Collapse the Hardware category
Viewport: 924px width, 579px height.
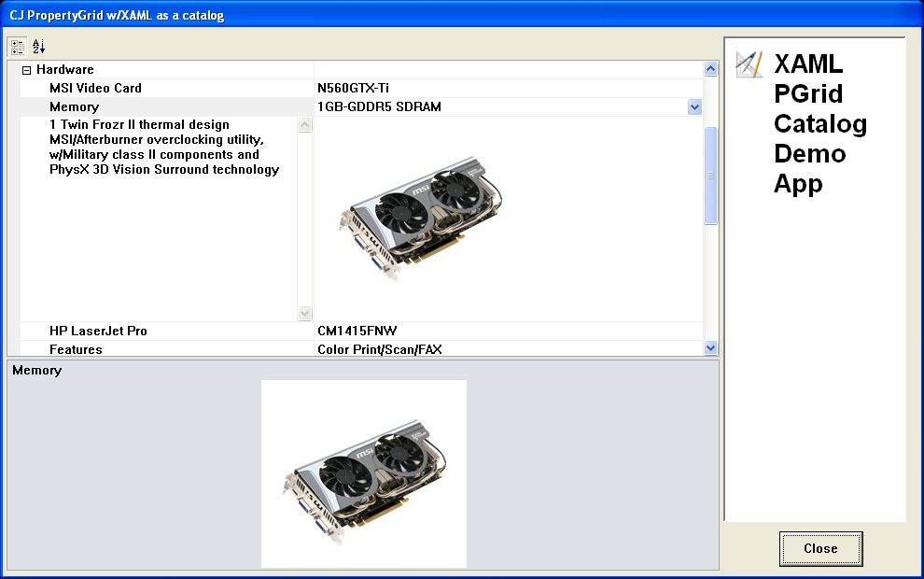(x=26, y=70)
